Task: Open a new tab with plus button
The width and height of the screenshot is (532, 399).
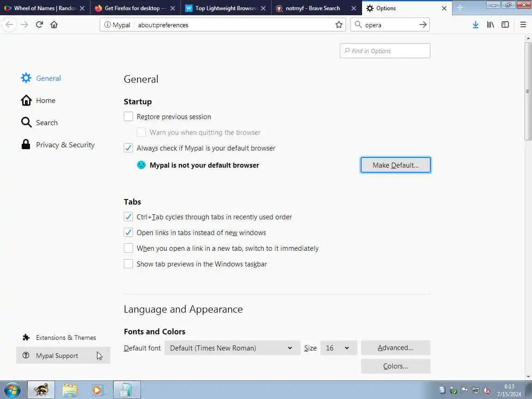Action: (460, 8)
